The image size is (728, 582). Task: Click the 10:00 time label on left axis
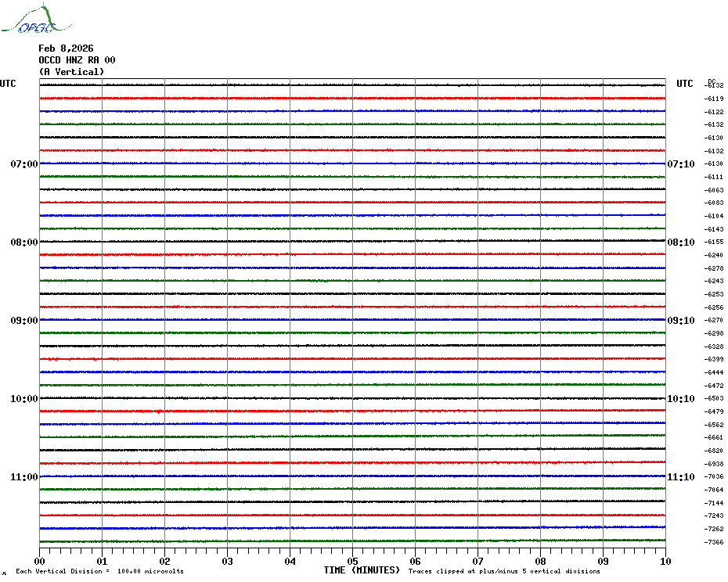(x=23, y=399)
